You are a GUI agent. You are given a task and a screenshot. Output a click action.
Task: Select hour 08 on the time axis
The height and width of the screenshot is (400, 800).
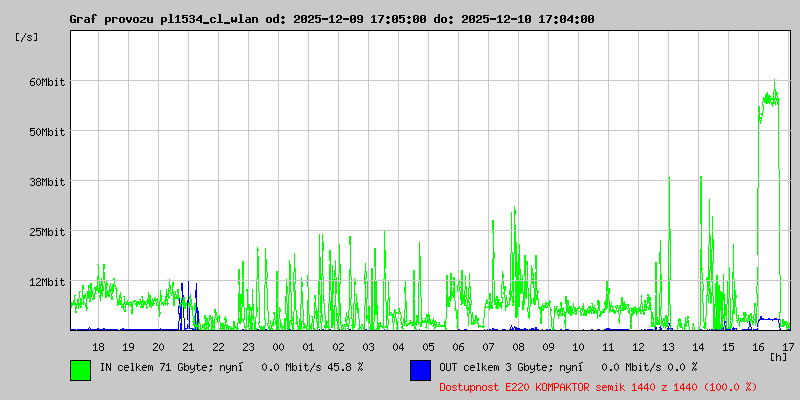(518, 346)
